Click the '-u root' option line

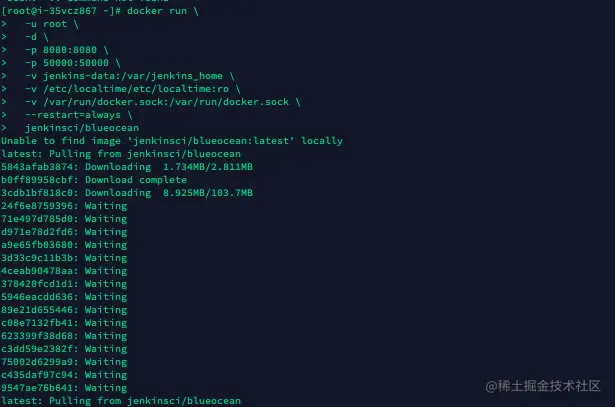pyautogui.click(x=46, y=24)
